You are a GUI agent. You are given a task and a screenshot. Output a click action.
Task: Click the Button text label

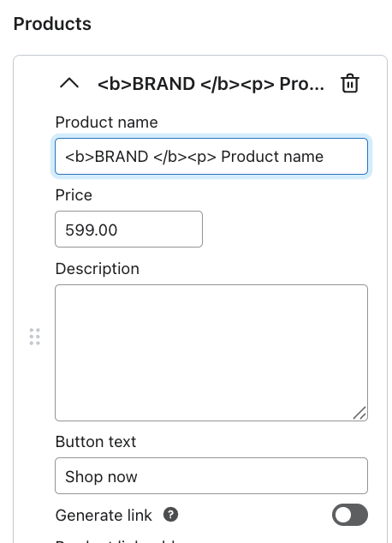click(x=96, y=442)
